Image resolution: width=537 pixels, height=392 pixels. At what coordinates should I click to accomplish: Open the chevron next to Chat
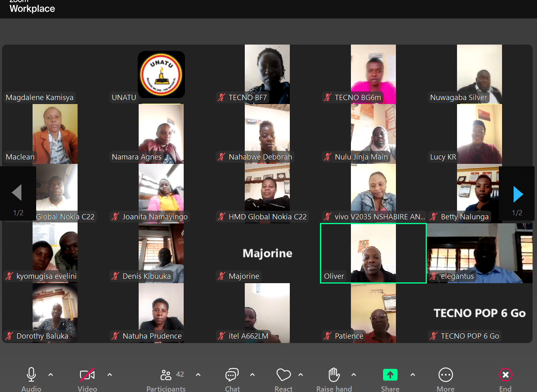click(252, 375)
